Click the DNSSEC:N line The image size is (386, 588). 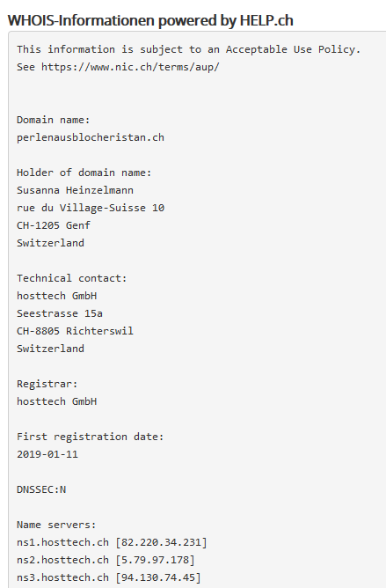tap(41, 489)
